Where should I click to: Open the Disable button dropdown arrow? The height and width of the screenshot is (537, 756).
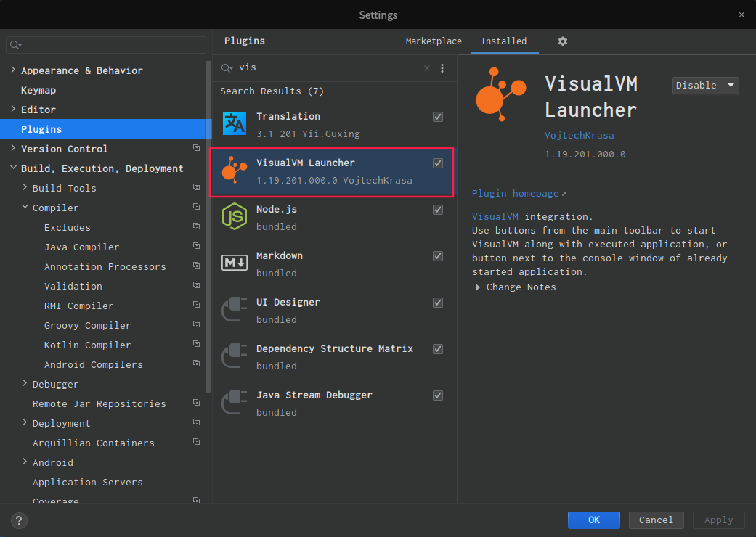731,86
